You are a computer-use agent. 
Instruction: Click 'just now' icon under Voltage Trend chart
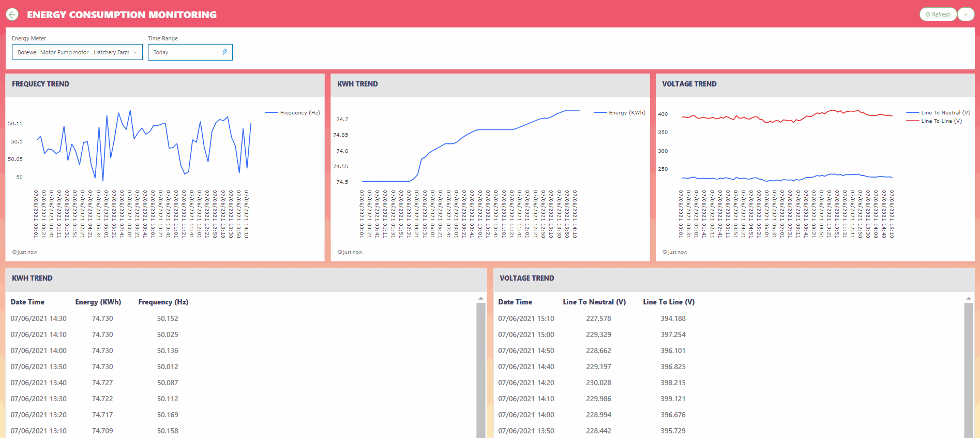click(665, 252)
